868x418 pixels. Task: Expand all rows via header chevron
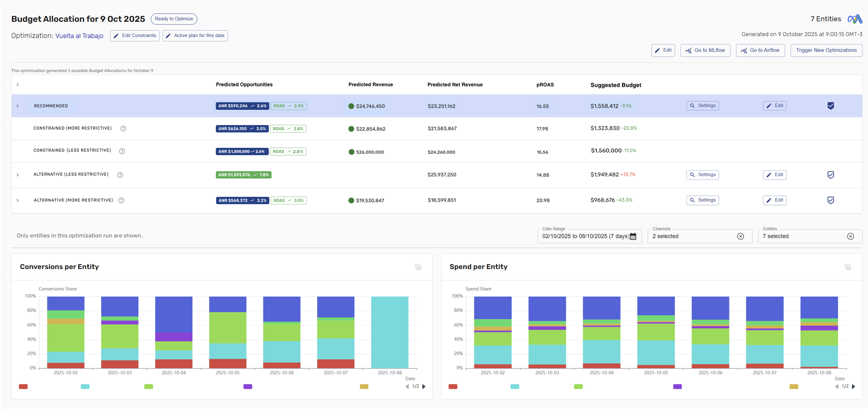pyautogui.click(x=17, y=84)
